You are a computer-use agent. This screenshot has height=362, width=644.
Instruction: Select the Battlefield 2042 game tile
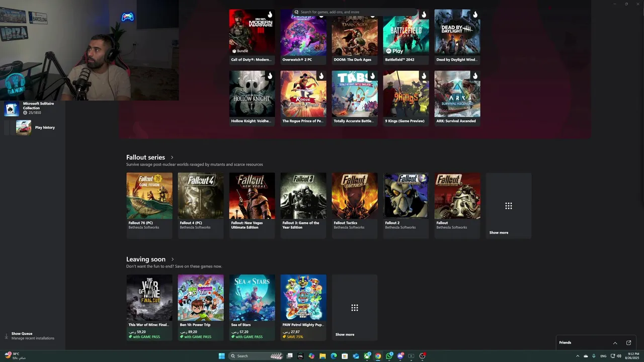pyautogui.click(x=406, y=37)
